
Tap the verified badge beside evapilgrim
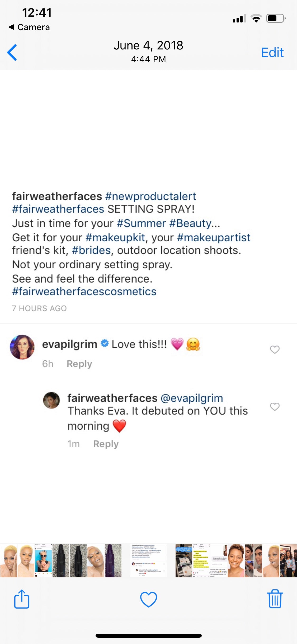click(x=105, y=343)
